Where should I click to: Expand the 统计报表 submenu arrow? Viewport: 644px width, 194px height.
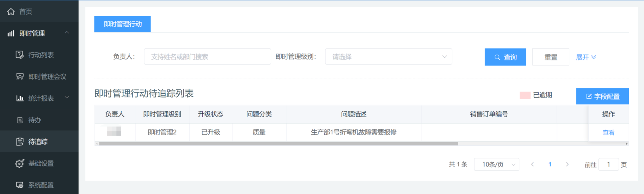67,98
